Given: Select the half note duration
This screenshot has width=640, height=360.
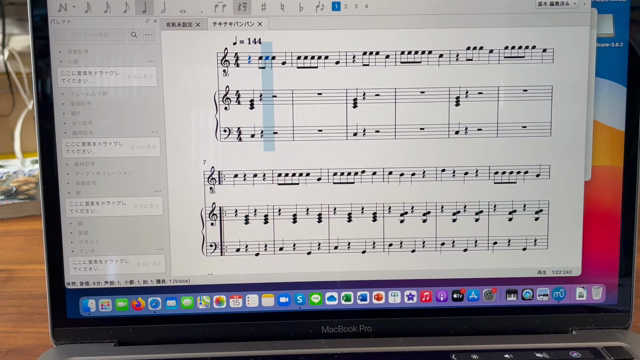Looking at the screenshot, I should (164, 7).
